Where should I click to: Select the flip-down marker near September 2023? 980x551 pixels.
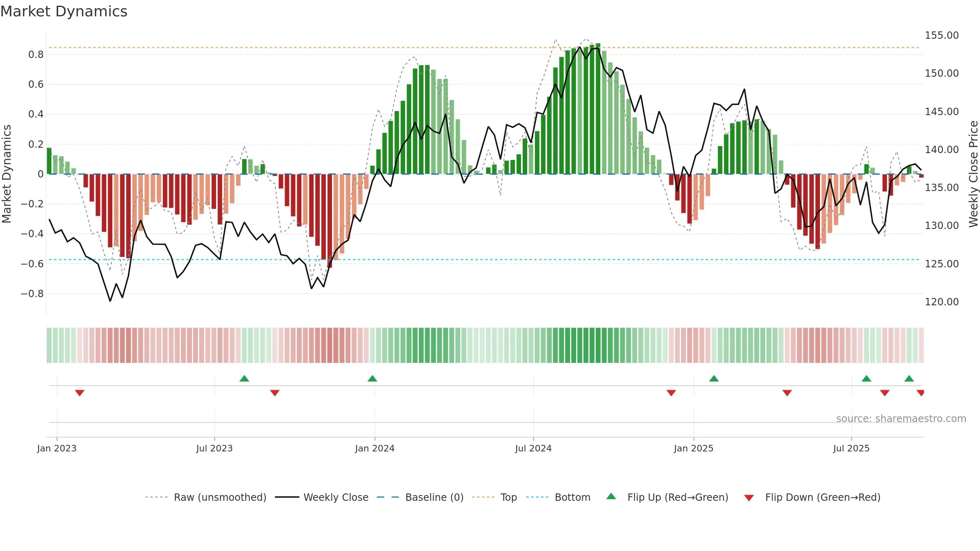point(275,393)
